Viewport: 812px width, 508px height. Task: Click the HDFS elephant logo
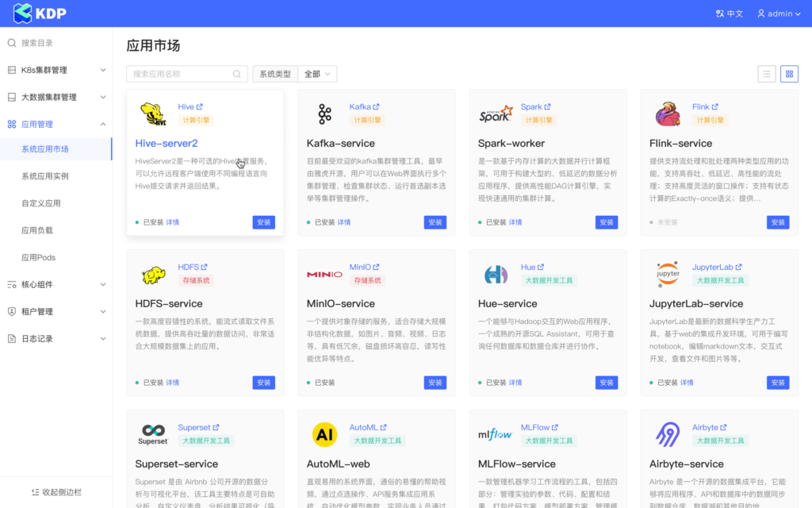tap(153, 275)
